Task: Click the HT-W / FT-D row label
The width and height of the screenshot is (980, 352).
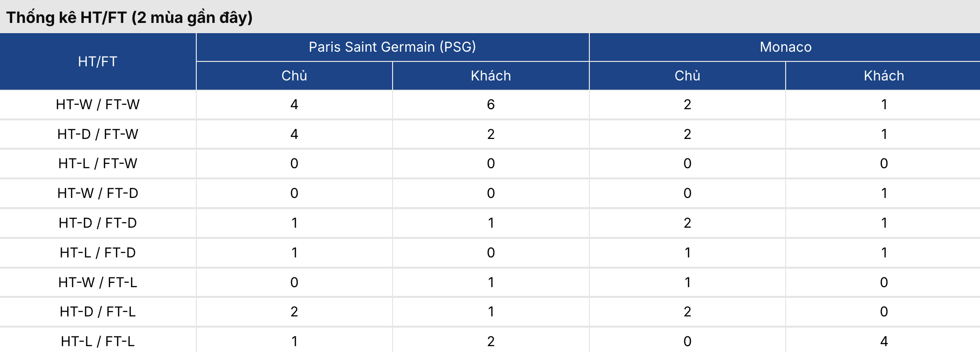Action: coord(97,193)
